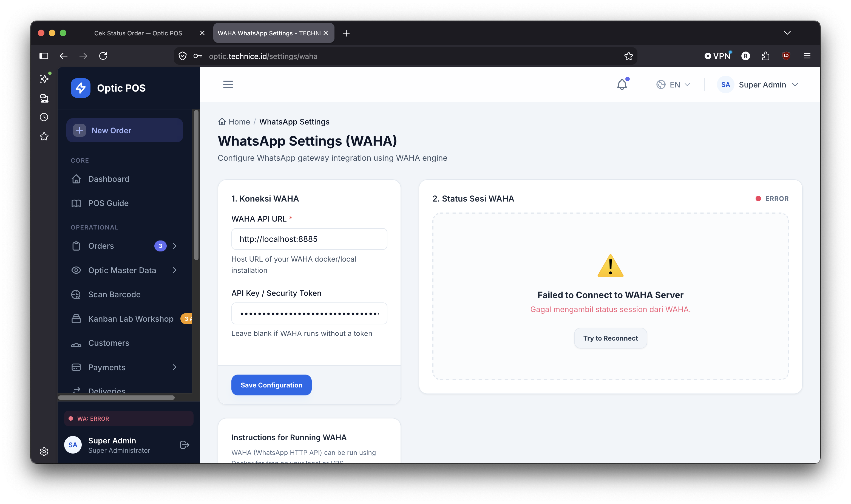Toggle the sidebar hamburger menu
The width and height of the screenshot is (851, 504).
coord(228,84)
